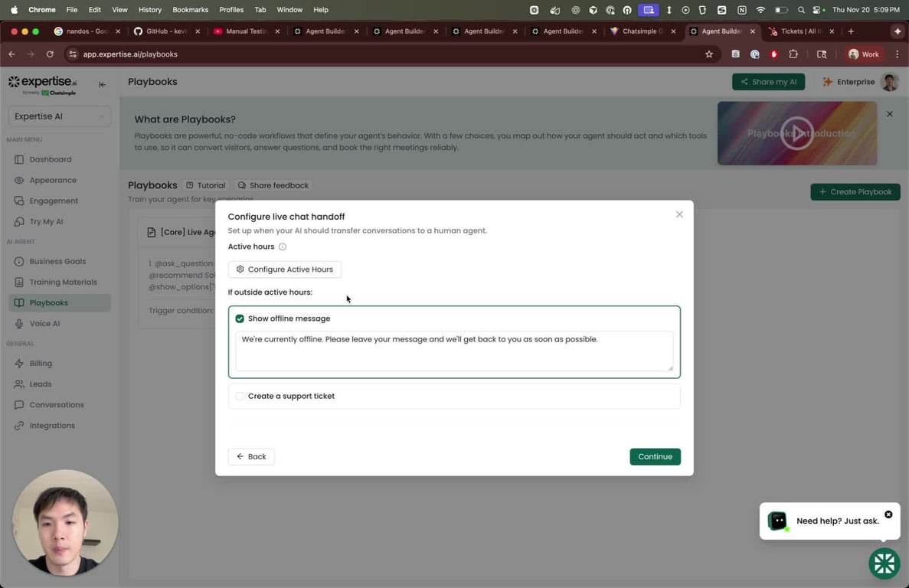Switch to the Chatsimple tab

(x=641, y=31)
